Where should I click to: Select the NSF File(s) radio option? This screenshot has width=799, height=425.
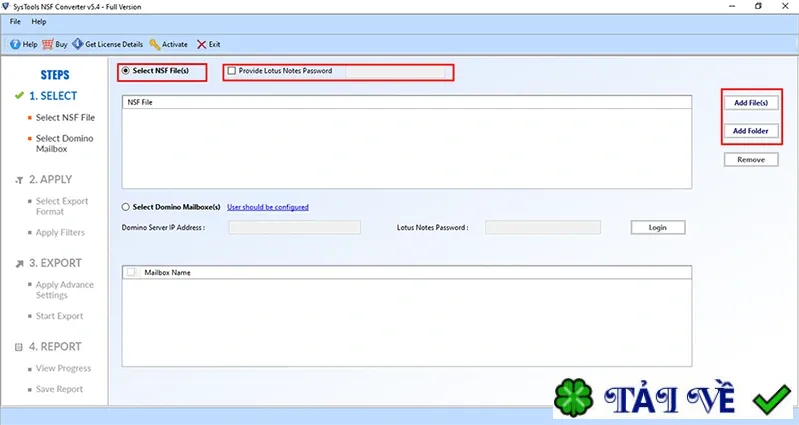tap(125, 71)
